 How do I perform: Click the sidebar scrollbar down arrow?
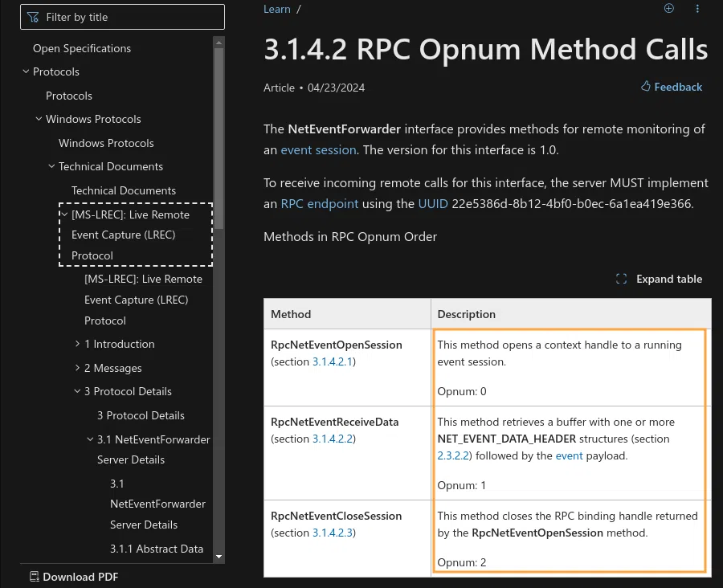(219, 554)
